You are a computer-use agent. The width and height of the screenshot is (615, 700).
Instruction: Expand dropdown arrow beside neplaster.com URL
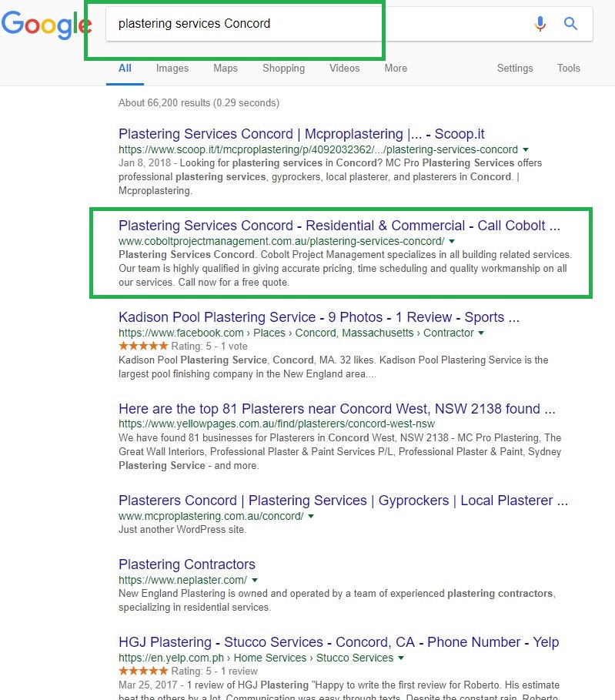[x=255, y=580]
